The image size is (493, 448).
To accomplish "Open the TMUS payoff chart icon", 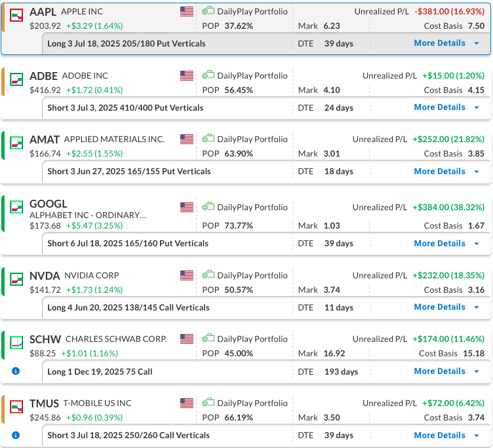I will [x=16, y=407].
